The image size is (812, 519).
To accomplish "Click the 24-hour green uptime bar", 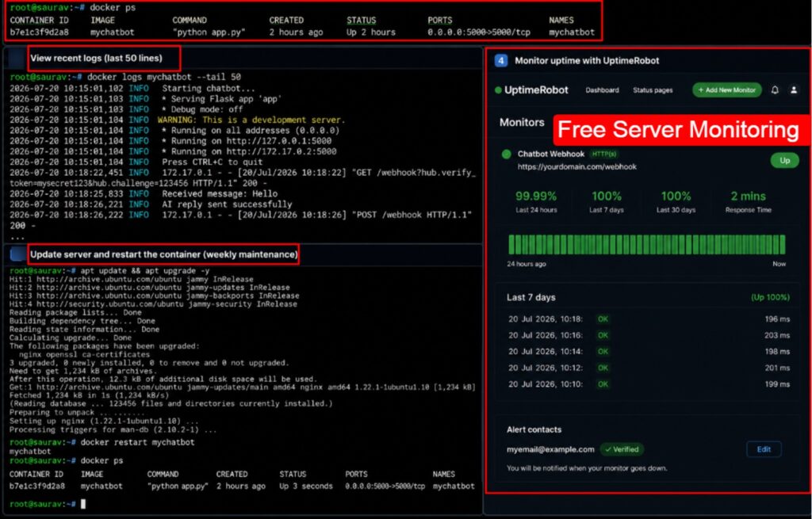I will click(x=646, y=244).
